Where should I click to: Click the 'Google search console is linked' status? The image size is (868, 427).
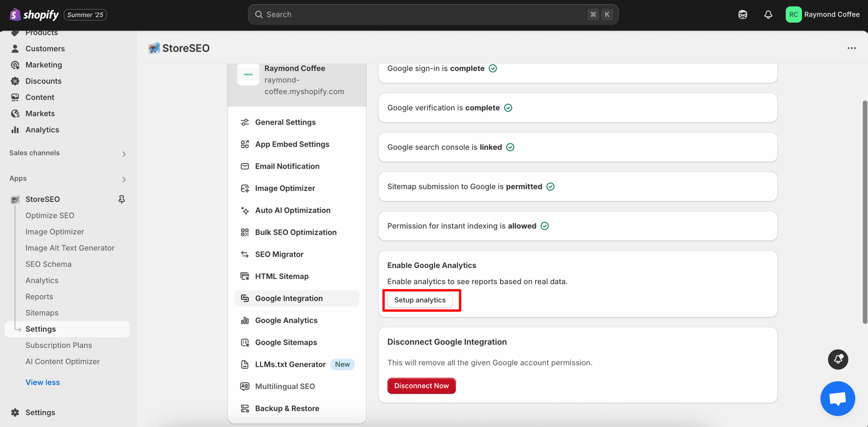tap(451, 147)
